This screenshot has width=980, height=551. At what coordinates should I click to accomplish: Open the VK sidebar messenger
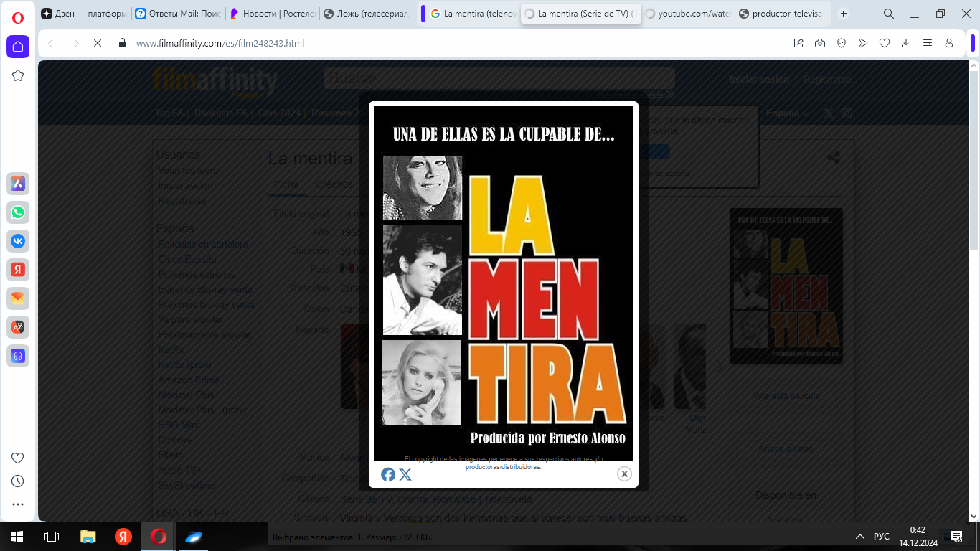(x=18, y=241)
